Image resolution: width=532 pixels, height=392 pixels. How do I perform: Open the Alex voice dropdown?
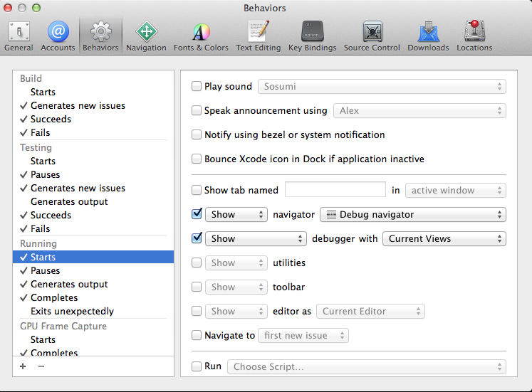coord(419,111)
